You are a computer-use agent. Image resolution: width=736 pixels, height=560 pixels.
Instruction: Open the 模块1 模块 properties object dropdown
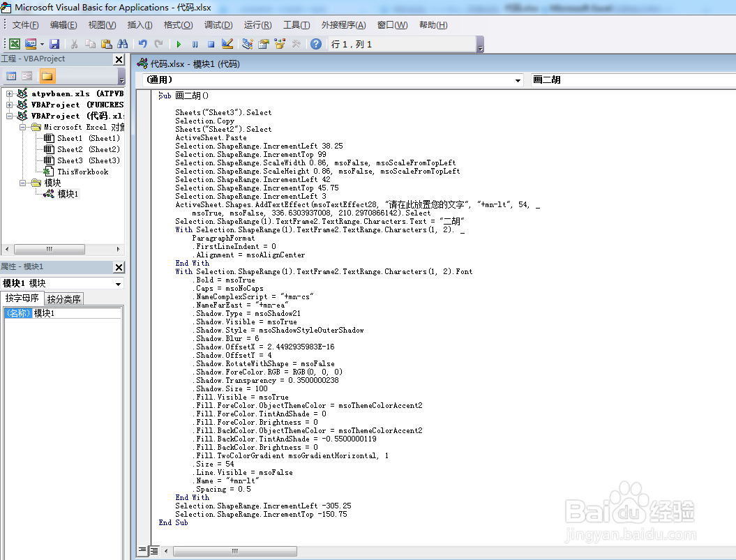(119, 284)
